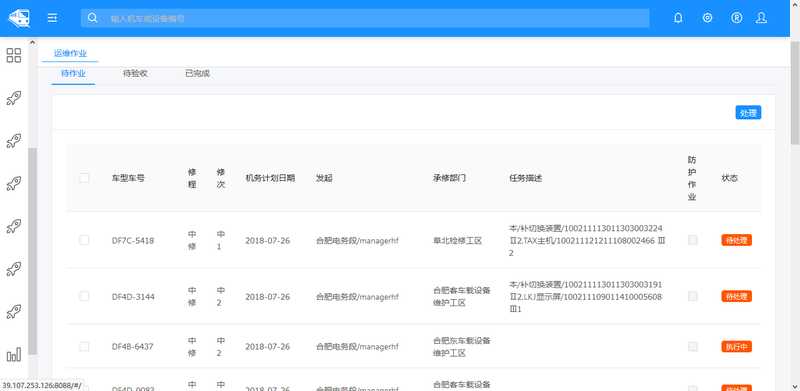Toggle the sidebar collapse menu icon
800x391 pixels.
(52, 18)
